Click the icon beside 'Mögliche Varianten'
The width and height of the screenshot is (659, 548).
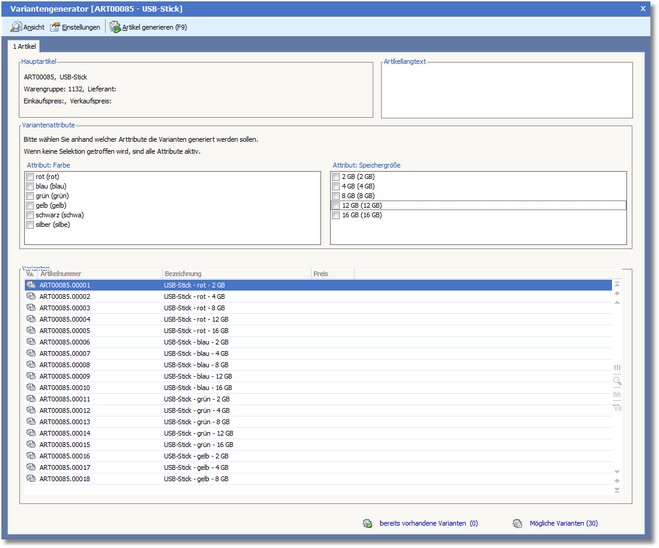(517, 523)
